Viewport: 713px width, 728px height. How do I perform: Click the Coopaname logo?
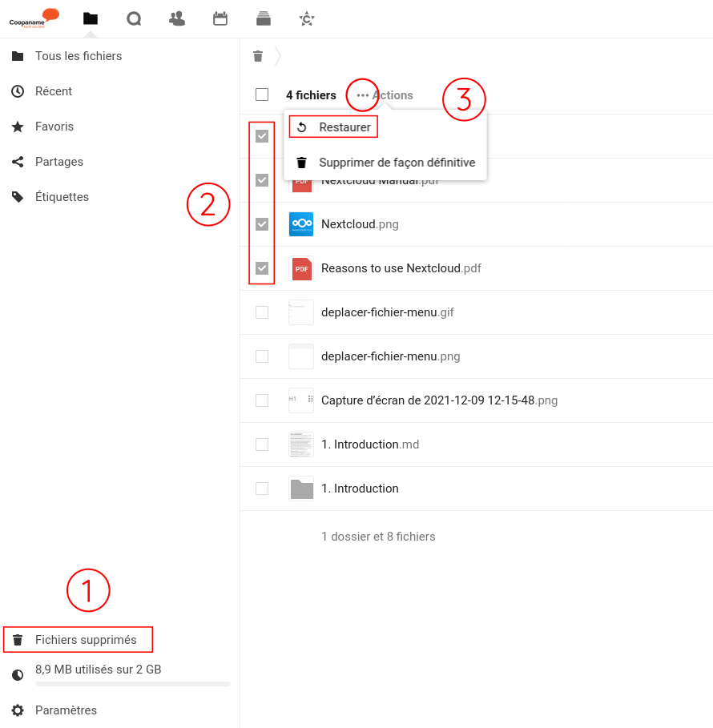point(34,18)
